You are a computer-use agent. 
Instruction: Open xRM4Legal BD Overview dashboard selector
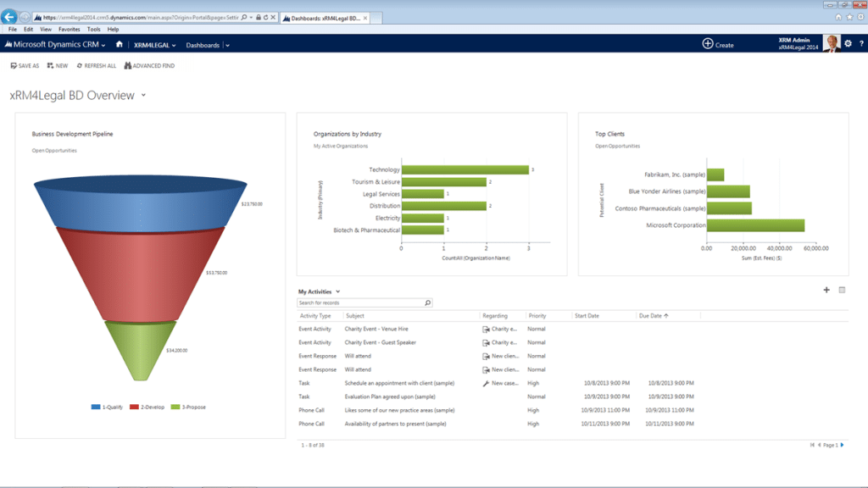pos(143,95)
